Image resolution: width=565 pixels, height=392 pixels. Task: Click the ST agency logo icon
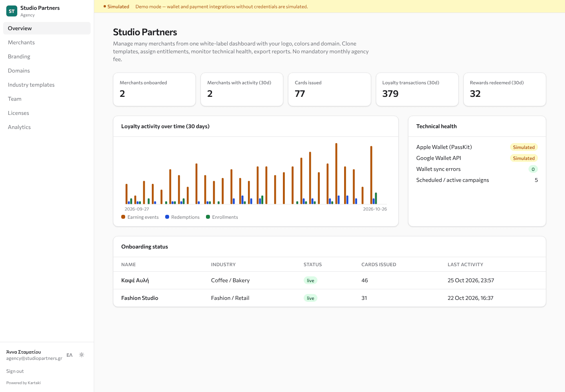(12, 11)
